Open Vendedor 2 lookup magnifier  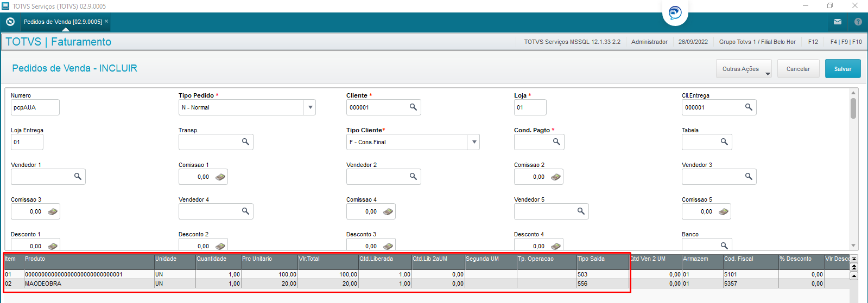point(413,177)
